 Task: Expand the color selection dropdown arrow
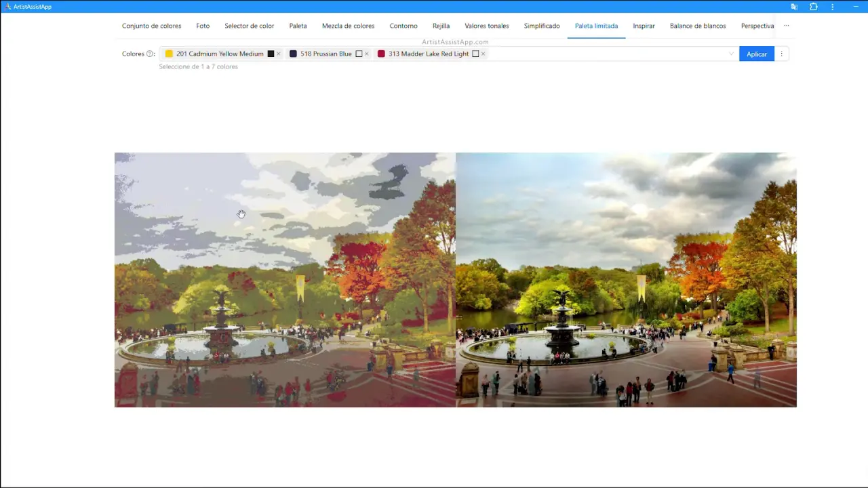731,54
